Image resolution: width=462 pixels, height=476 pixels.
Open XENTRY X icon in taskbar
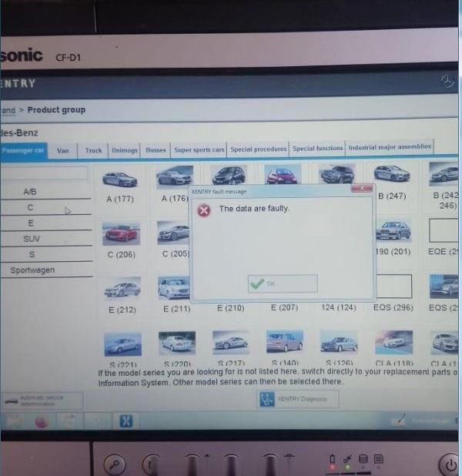click(x=126, y=421)
